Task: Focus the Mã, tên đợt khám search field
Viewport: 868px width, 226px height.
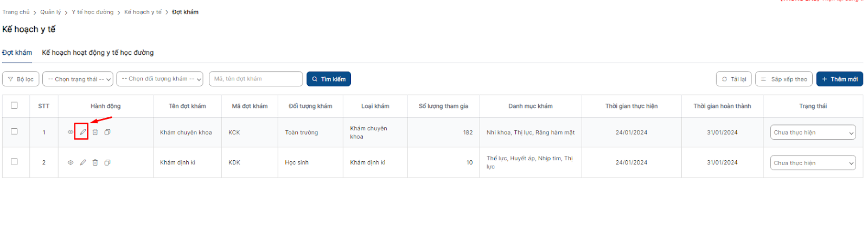Action: 256,79
